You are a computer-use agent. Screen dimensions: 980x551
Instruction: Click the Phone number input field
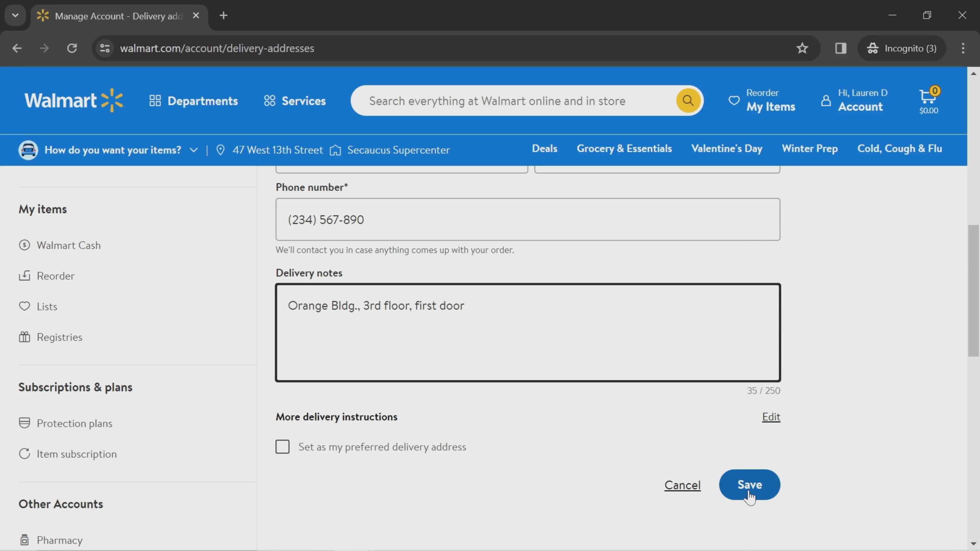point(528,219)
